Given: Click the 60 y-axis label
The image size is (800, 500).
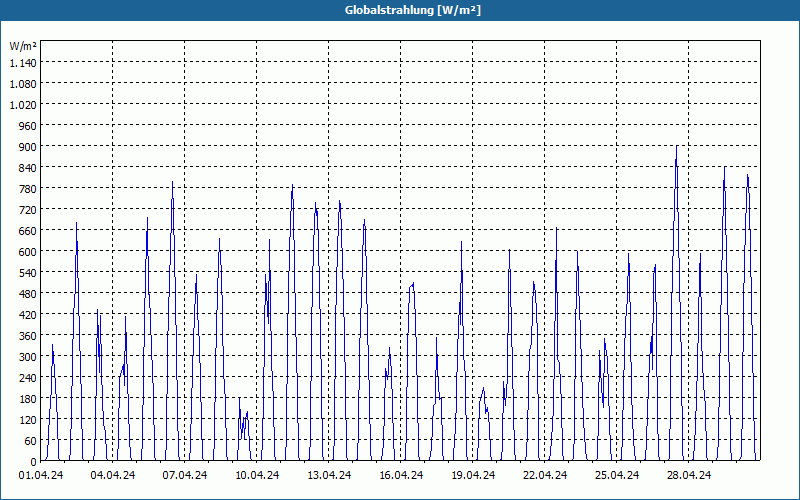Looking at the screenshot, I should pos(31,441).
